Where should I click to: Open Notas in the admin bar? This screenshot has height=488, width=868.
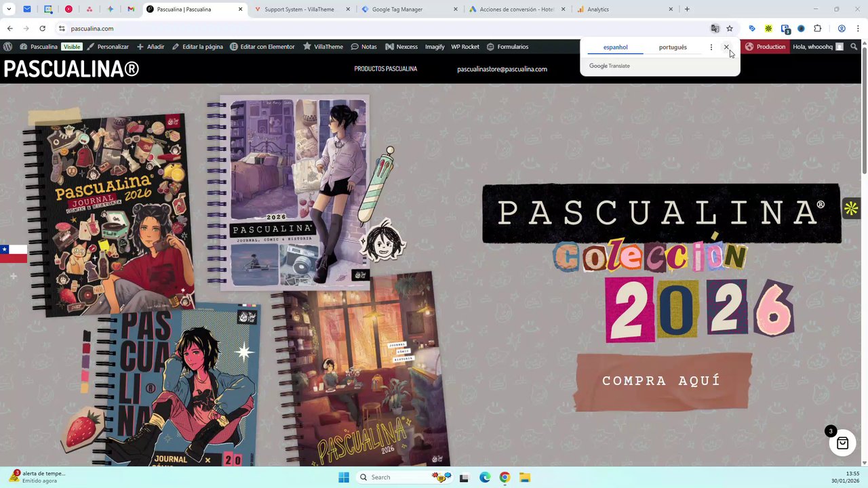click(x=363, y=47)
